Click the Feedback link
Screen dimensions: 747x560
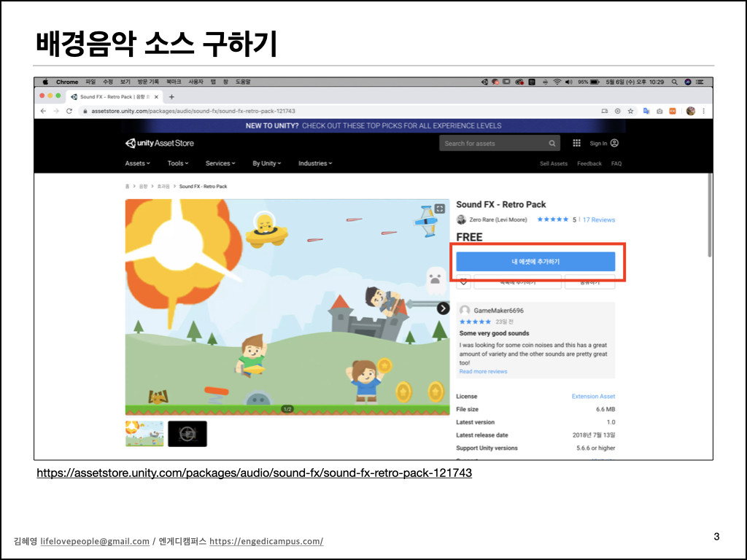coord(589,163)
